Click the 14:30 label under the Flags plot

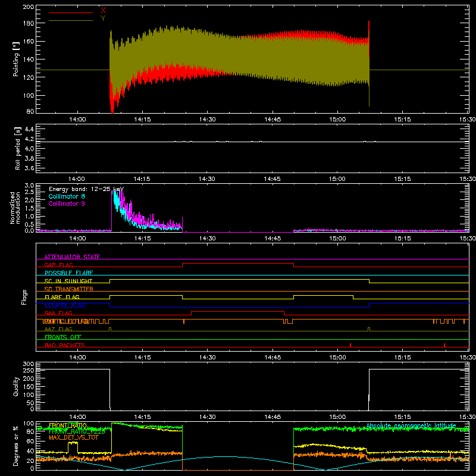[x=207, y=358]
